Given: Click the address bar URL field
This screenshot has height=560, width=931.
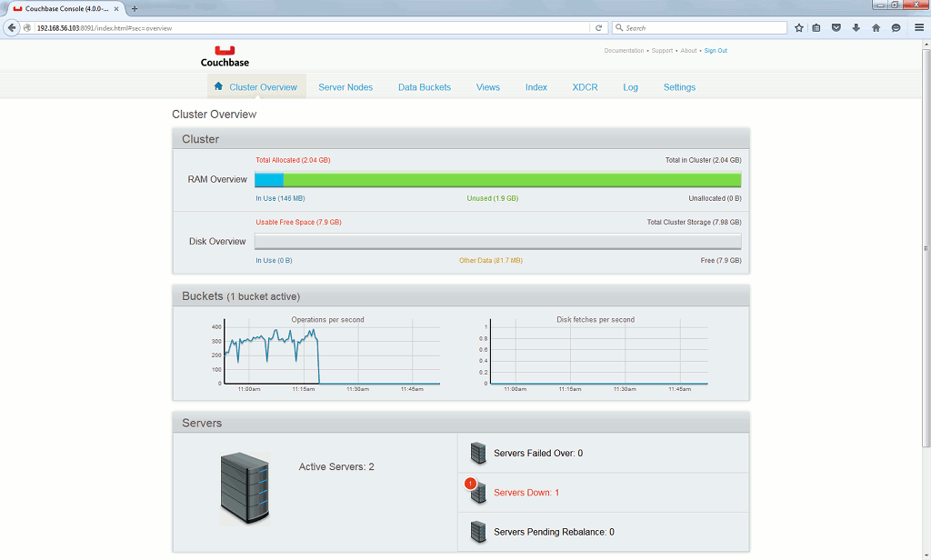Looking at the screenshot, I should 312,28.
